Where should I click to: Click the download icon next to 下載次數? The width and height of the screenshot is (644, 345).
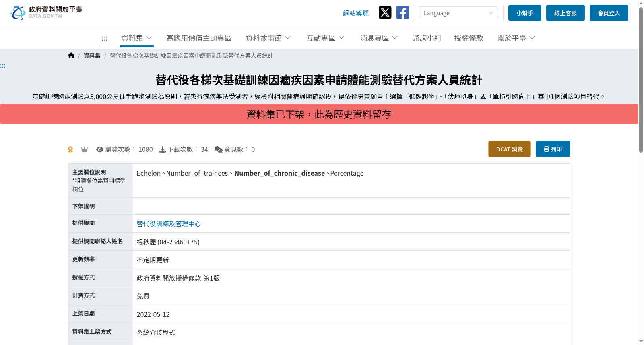[x=162, y=149]
